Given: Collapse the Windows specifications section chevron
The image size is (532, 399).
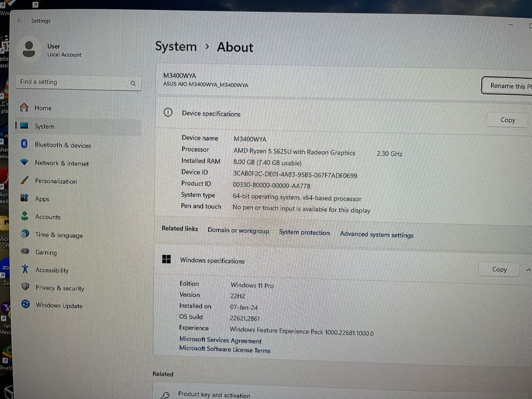Looking at the screenshot, I should point(528,270).
